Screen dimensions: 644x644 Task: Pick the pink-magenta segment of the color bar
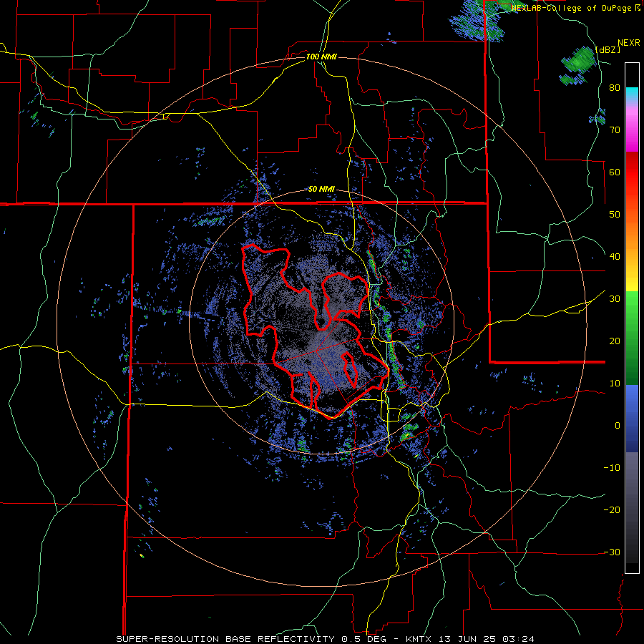pyautogui.click(x=632, y=130)
